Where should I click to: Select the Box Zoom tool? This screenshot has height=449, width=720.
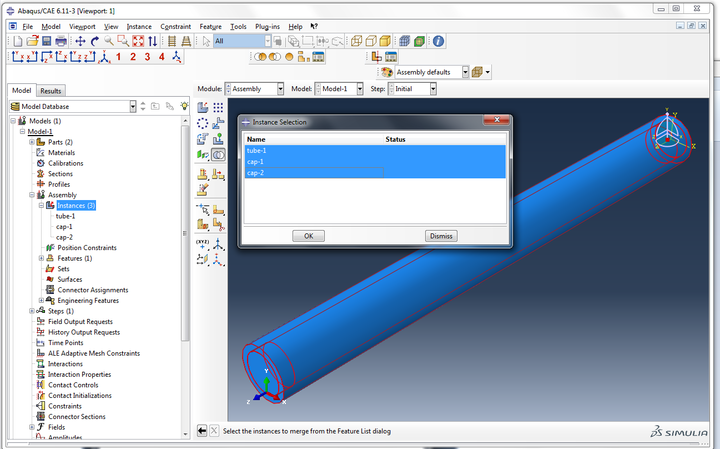point(123,41)
